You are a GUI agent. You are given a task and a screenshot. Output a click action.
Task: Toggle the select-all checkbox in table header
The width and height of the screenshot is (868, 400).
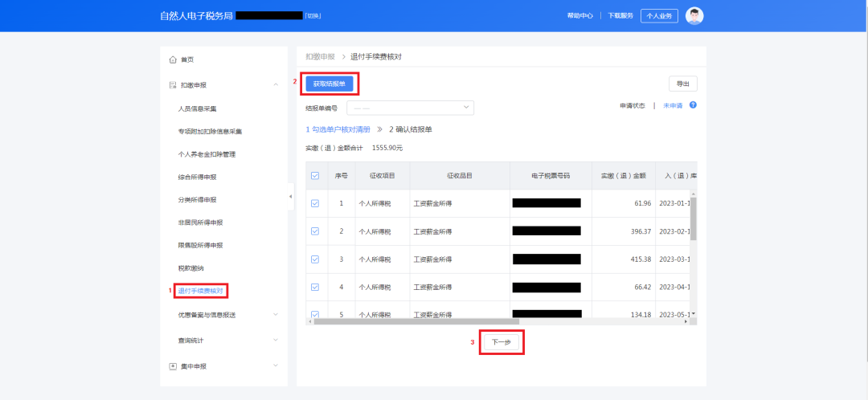(x=315, y=175)
